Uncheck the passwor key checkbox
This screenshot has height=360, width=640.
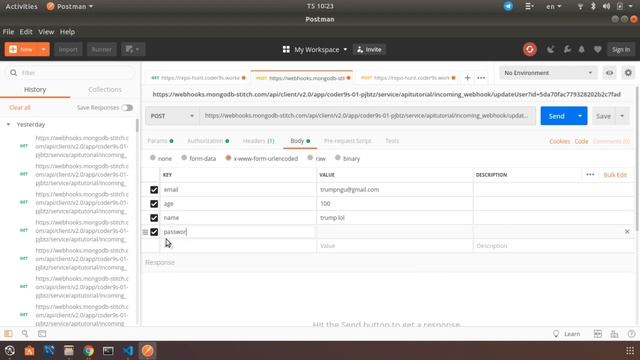[154, 232]
